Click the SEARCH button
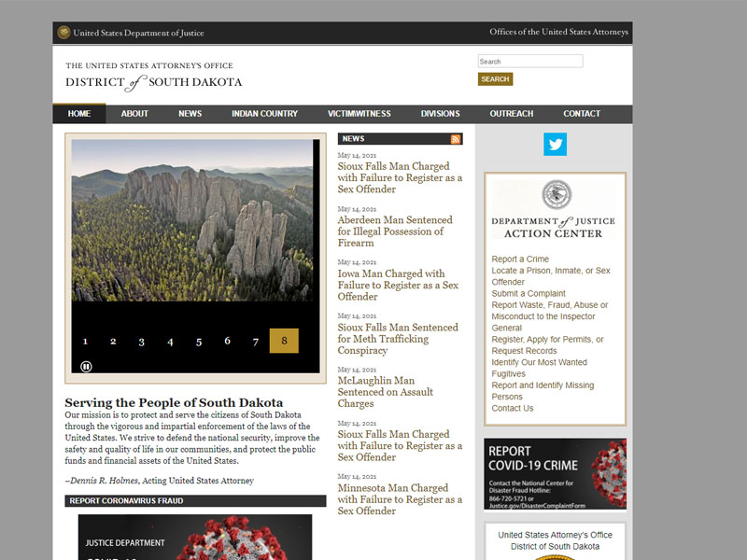The image size is (747, 560). [x=494, y=78]
